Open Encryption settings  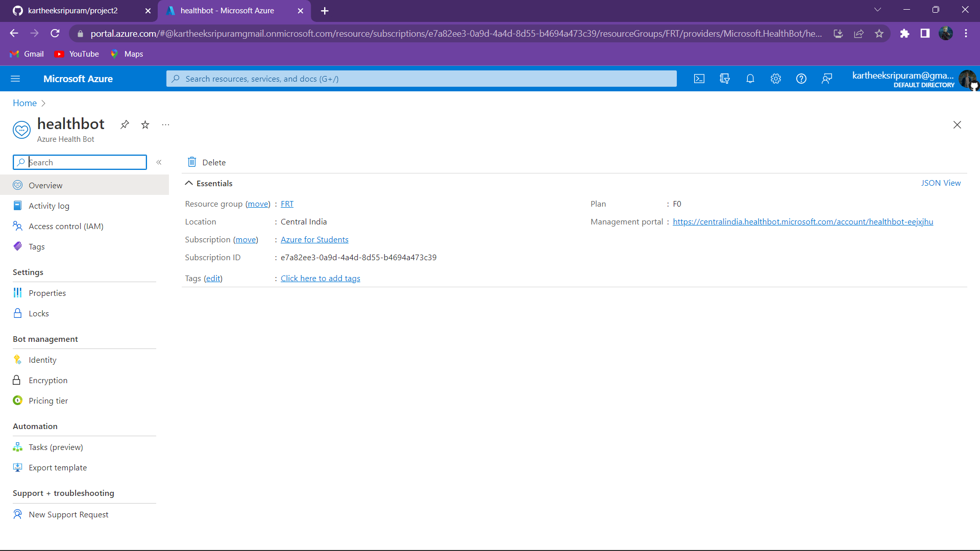pos(48,380)
